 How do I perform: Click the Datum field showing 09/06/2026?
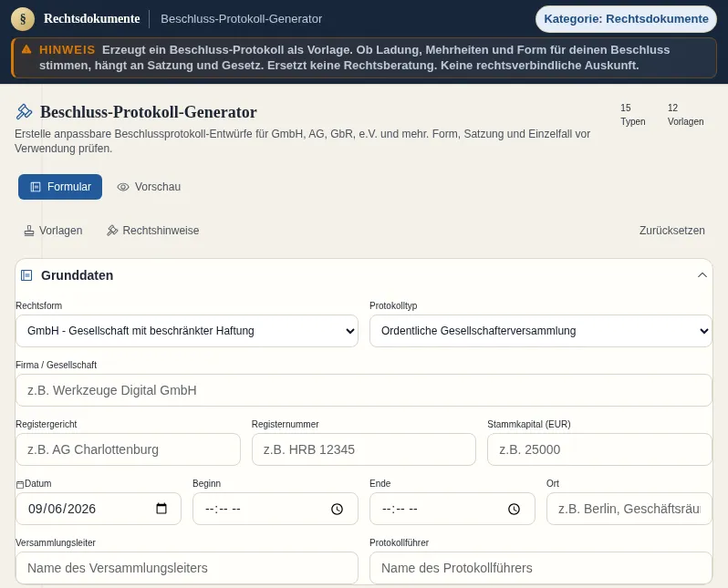pyautogui.click(x=99, y=509)
